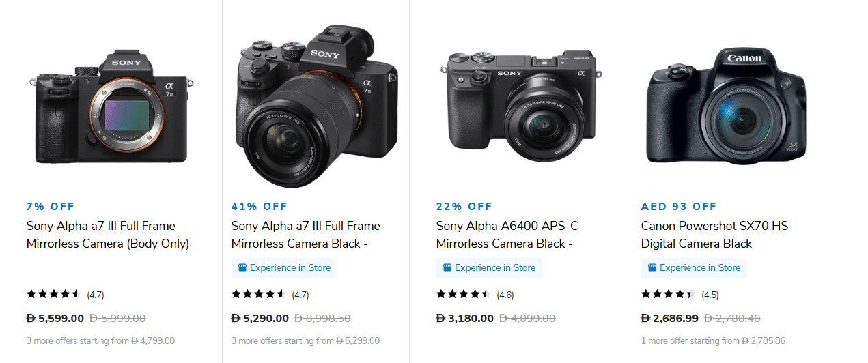View 3 more offers from 5,299.00

[x=305, y=340]
